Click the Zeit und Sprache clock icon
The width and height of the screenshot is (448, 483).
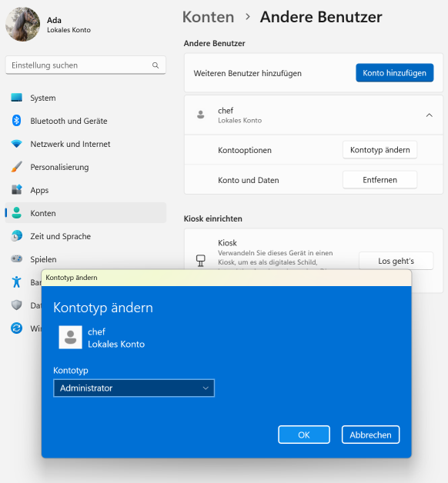[17, 236]
